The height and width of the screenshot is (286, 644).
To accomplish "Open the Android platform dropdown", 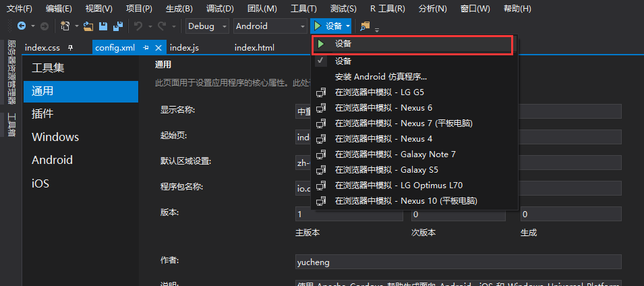I will click(x=270, y=26).
